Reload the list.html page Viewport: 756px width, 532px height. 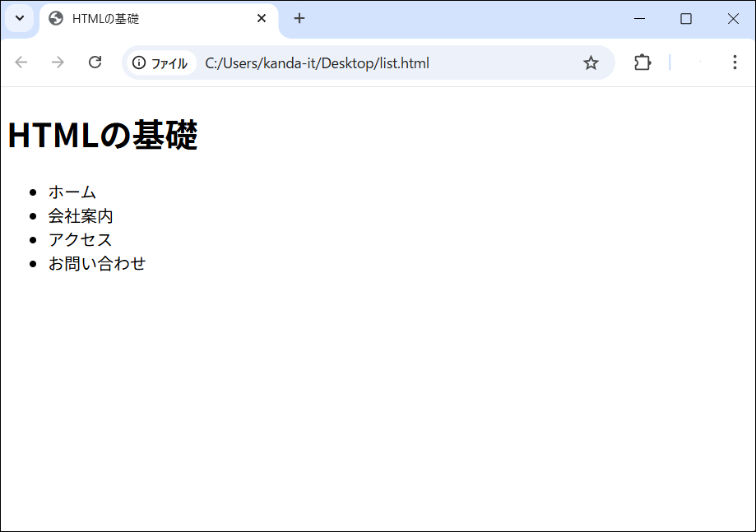click(x=95, y=63)
